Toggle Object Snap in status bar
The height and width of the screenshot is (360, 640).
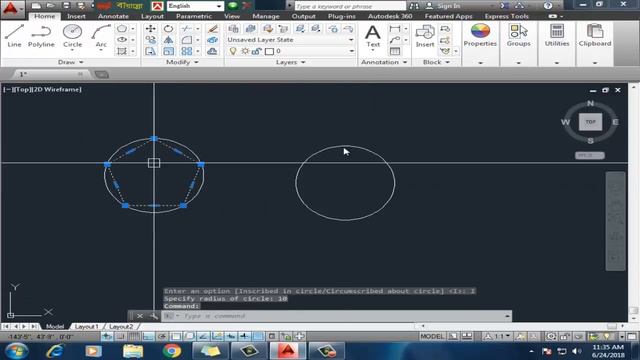pos(176,336)
